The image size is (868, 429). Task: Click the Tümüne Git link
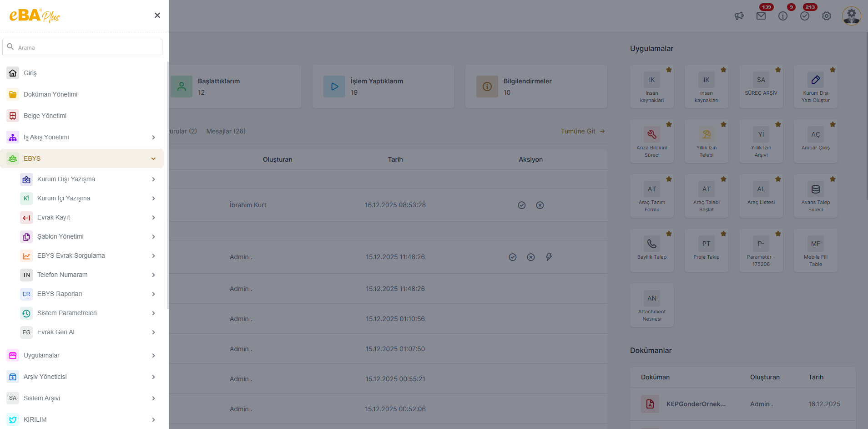click(582, 131)
